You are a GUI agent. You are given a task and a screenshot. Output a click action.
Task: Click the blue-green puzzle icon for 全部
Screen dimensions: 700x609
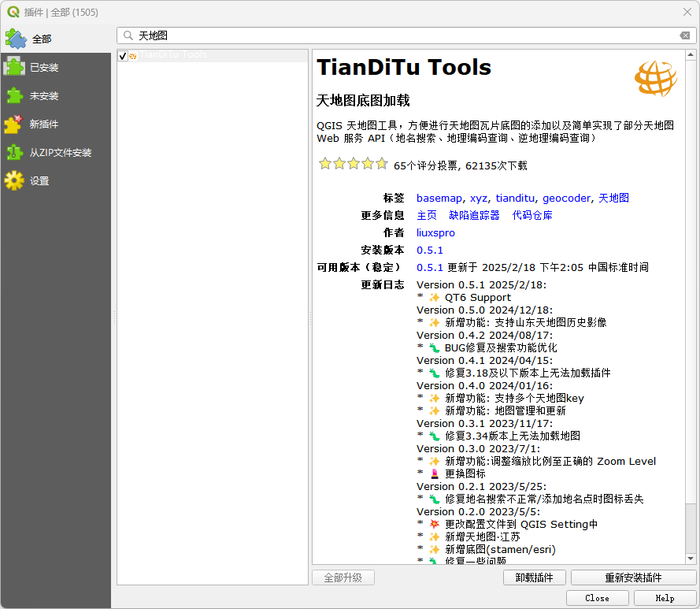[16, 39]
